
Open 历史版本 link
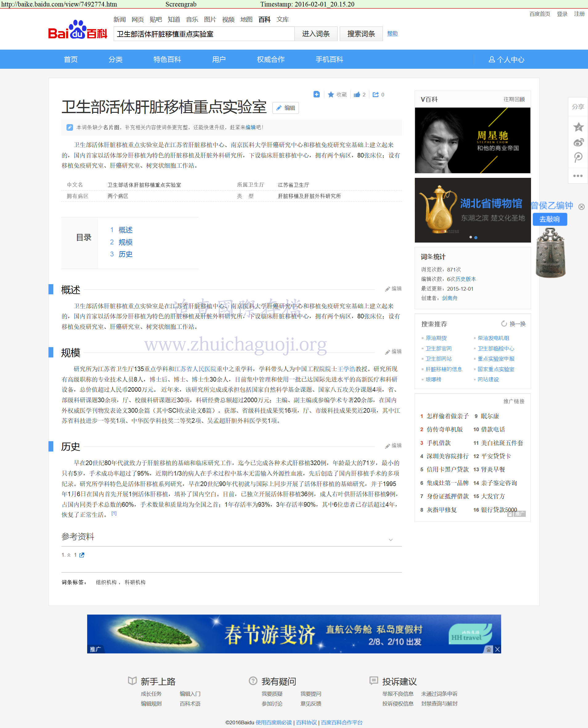(x=465, y=279)
